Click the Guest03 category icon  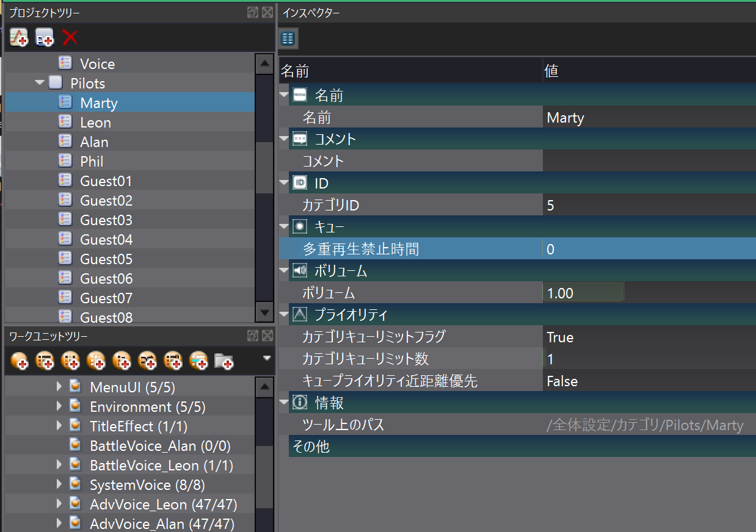coord(65,220)
